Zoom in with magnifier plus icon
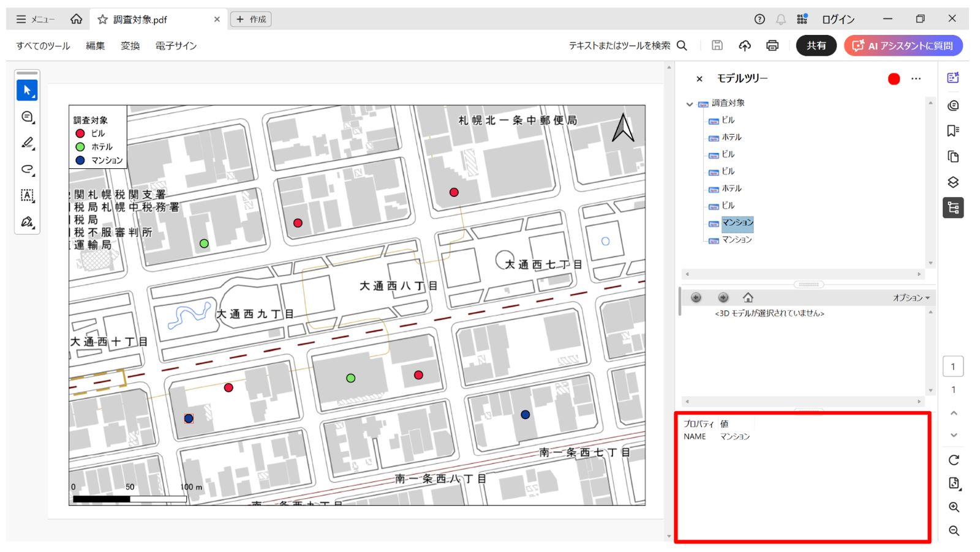Screen dimensions: 980x552 pos(954,507)
